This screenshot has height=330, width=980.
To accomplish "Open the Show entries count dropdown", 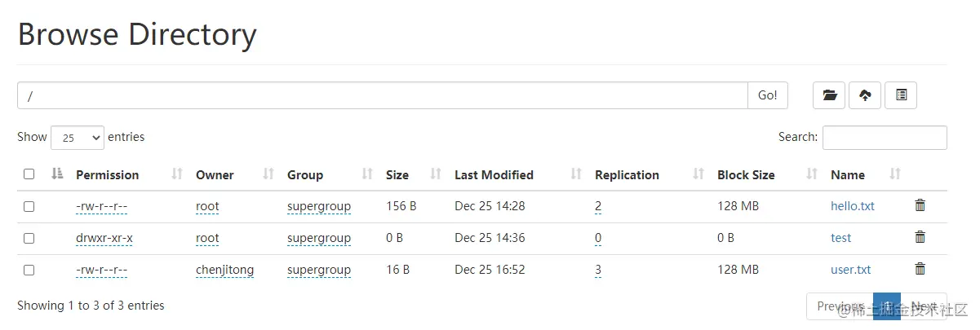I will click(78, 138).
